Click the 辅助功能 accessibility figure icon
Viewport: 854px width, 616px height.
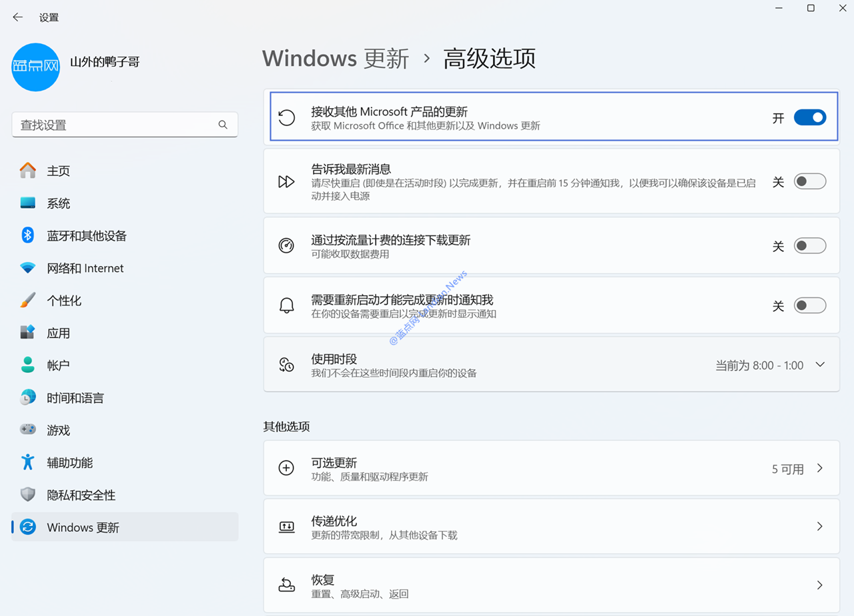coord(28,462)
